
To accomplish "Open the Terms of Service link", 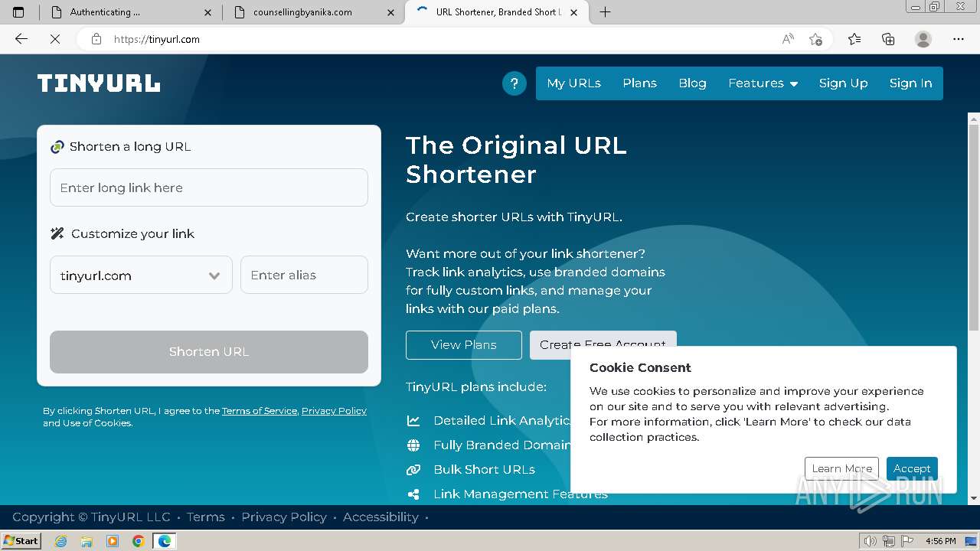I will pos(260,411).
